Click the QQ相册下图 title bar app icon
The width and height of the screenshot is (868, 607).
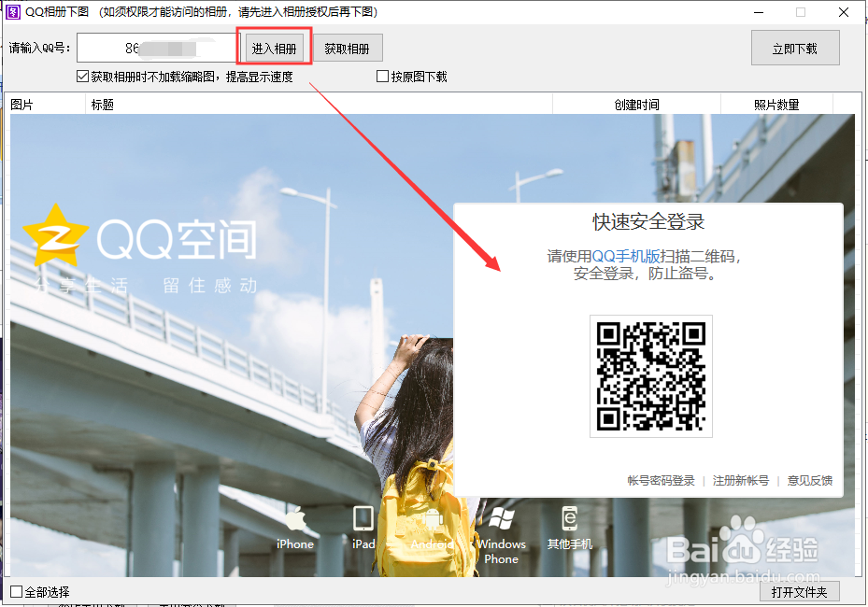pyautogui.click(x=11, y=12)
